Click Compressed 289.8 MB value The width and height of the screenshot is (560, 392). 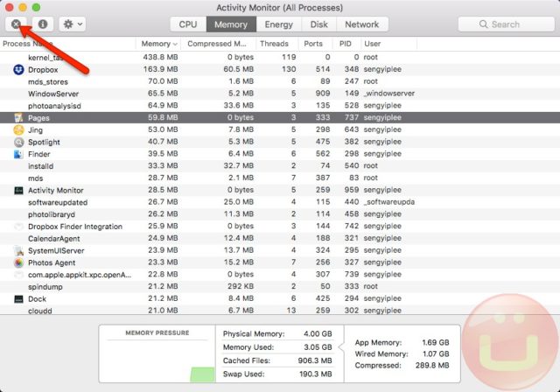tap(432, 365)
